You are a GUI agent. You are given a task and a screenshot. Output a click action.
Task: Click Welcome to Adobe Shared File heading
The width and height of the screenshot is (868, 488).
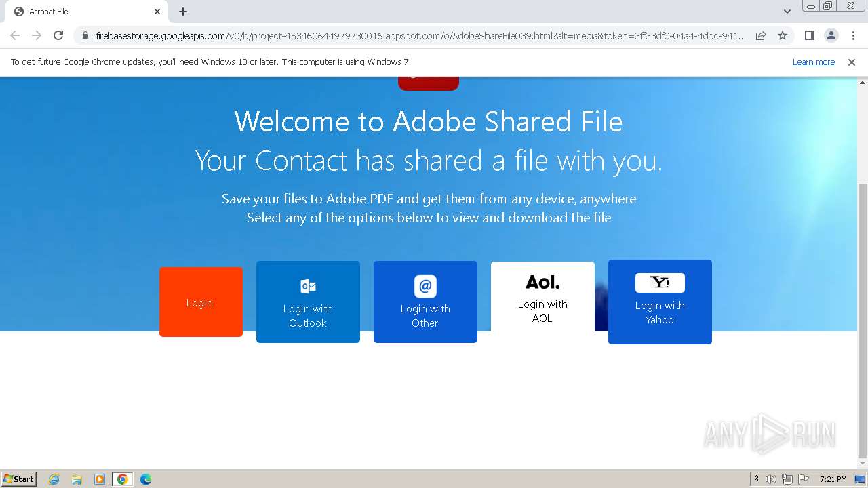(429, 122)
